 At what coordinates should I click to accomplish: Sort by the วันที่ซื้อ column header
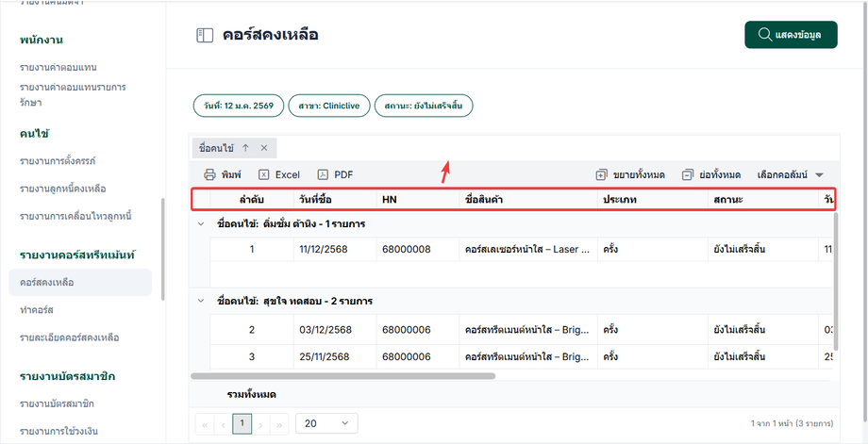[335, 200]
